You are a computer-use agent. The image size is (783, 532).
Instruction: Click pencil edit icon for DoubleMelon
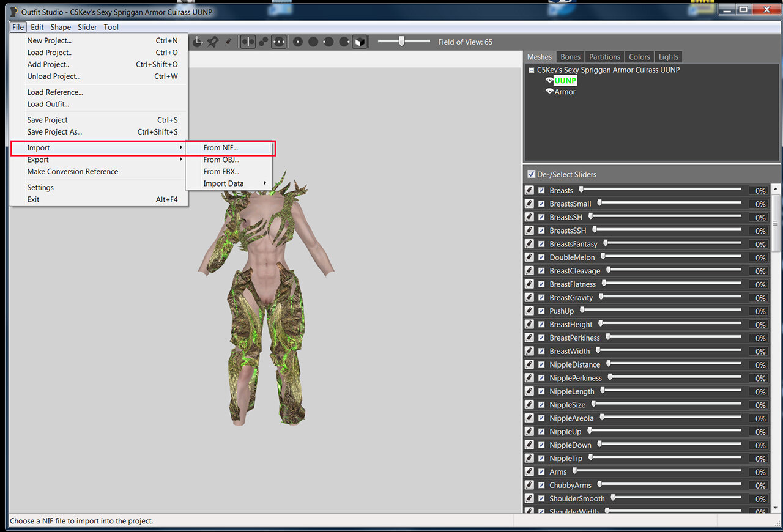[x=530, y=257]
